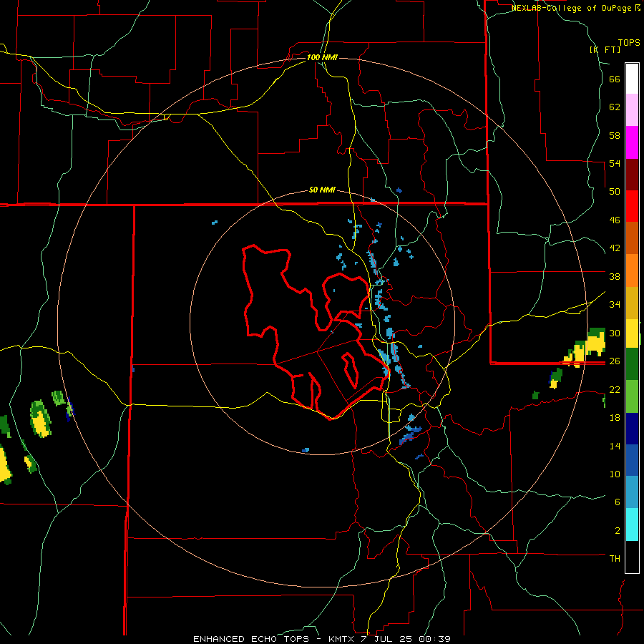Click the "KMTX" radar site identifier
Screen dimensions: 644x644
click(x=341, y=639)
